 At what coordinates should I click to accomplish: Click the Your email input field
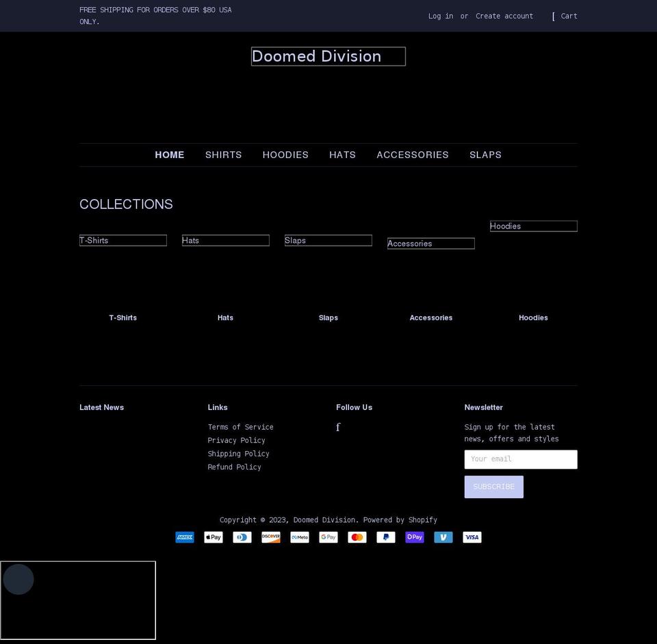(x=520, y=459)
